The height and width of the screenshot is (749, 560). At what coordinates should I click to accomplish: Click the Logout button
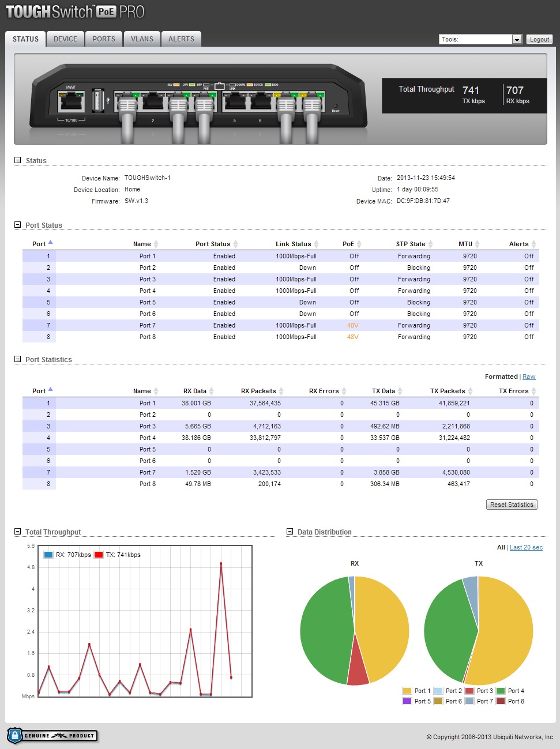539,39
